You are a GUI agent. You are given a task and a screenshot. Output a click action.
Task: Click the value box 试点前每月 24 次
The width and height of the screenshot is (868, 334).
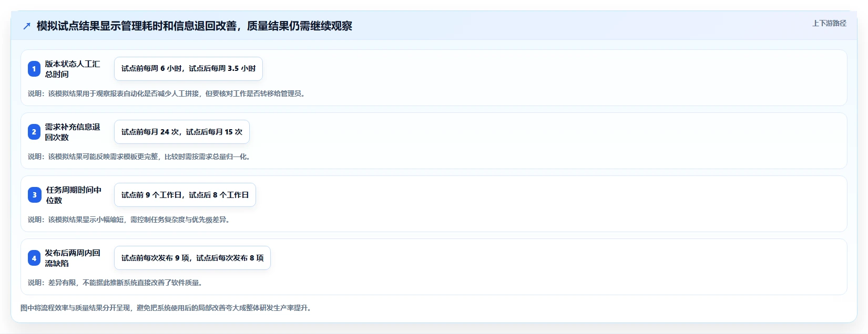tap(182, 132)
